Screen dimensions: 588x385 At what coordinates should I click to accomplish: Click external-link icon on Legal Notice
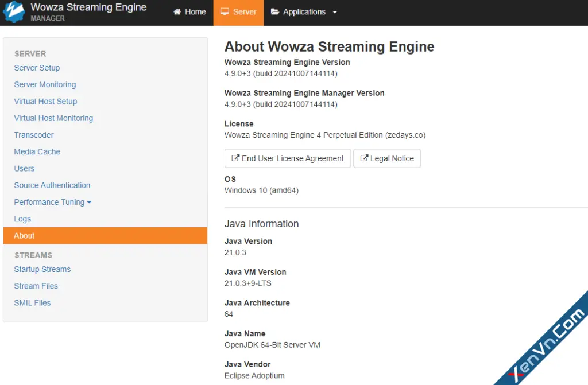tap(364, 158)
